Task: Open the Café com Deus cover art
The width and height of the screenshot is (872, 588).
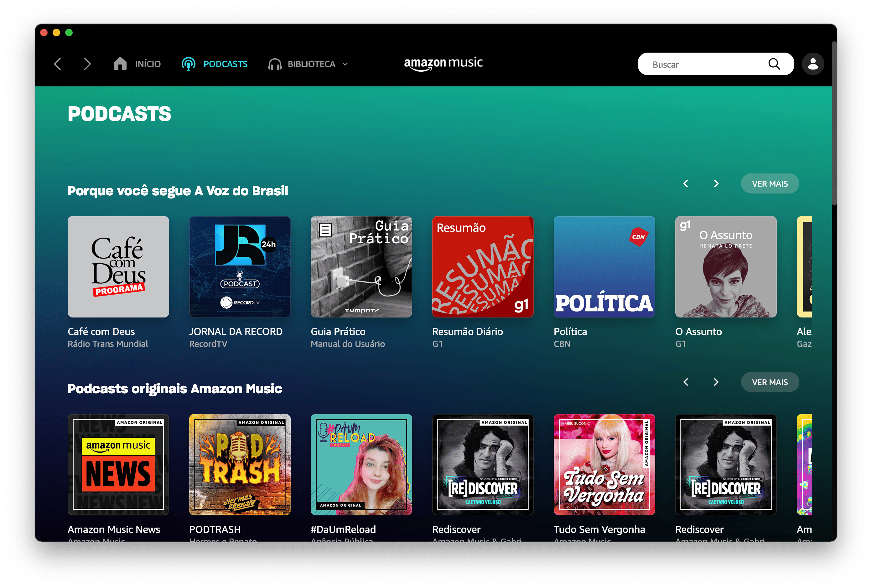Action: (x=118, y=267)
